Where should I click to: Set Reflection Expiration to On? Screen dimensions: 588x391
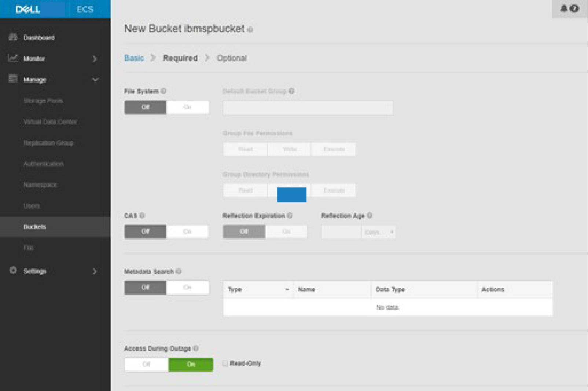pyautogui.click(x=286, y=231)
